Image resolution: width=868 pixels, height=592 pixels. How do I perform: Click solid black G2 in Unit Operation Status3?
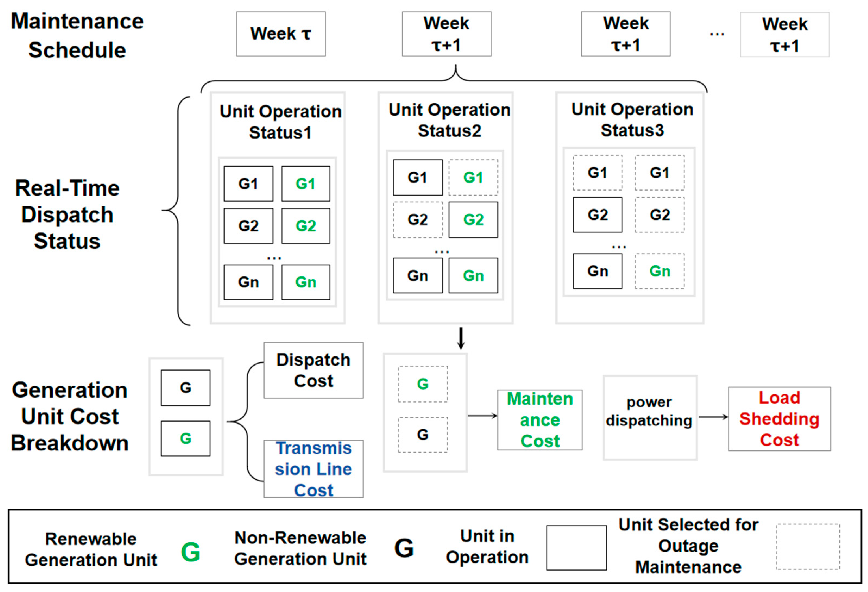pos(597,215)
